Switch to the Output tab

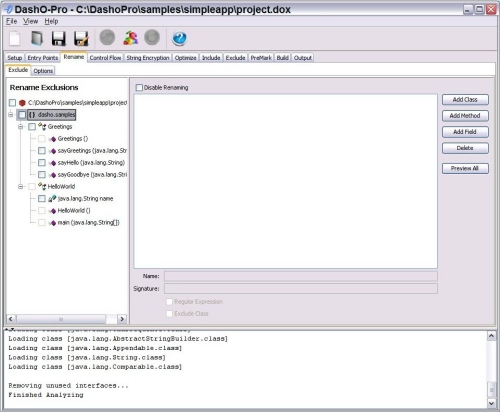coord(303,58)
